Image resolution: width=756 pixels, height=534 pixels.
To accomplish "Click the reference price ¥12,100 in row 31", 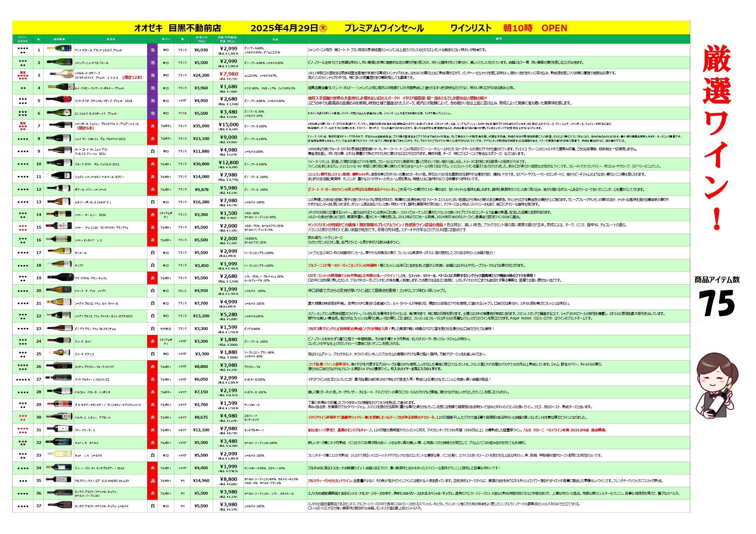I will point(201,430).
